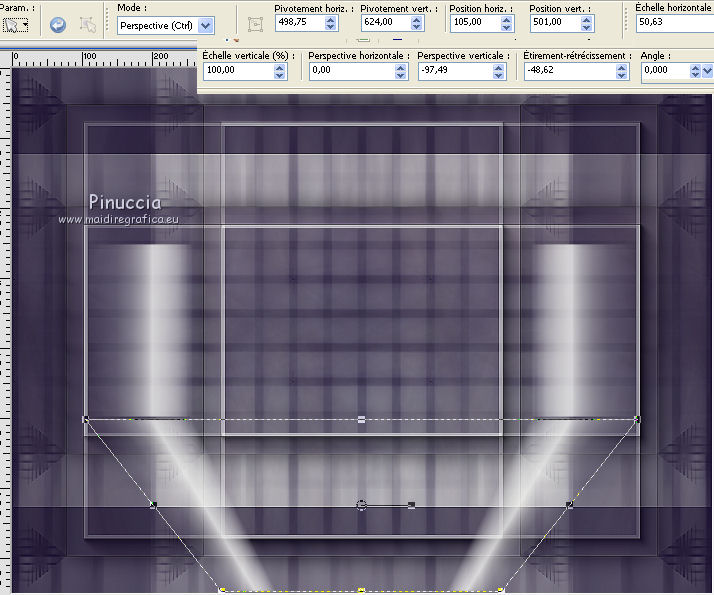Screen dimensions: 714x595
Task: Increase Perspective verticale with the up arrow
Action: pos(499,68)
